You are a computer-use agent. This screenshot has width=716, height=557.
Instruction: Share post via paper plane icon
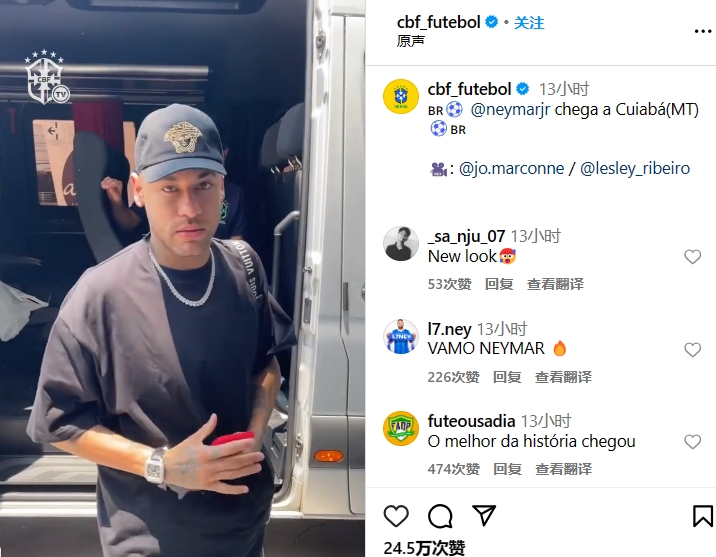[484, 515]
